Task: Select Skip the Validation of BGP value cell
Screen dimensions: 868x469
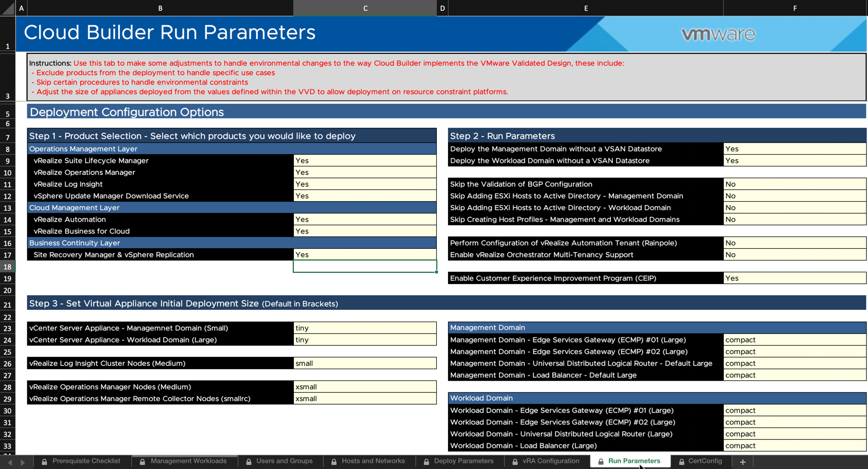Action: [x=794, y=184]
